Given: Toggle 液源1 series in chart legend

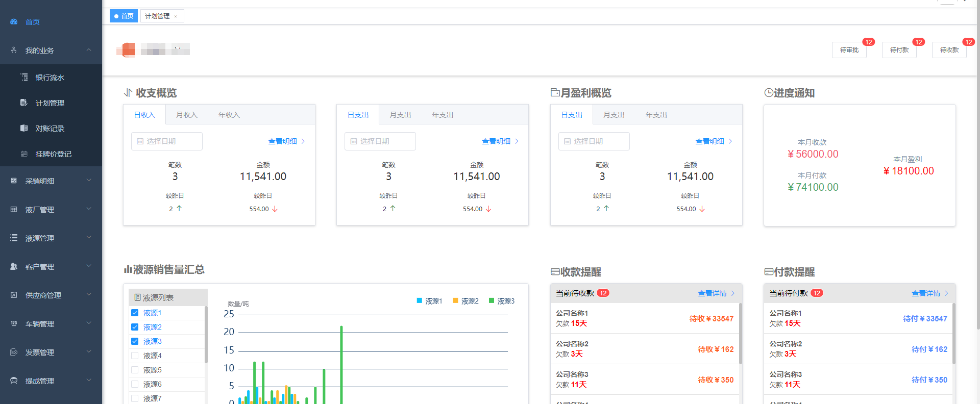Looking at the screenshot, I should [429, 301].
